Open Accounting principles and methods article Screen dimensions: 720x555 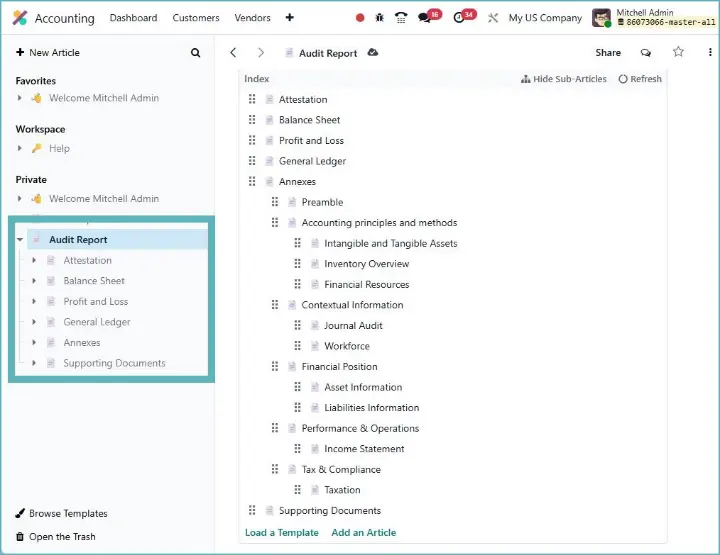tap(379, 223)
